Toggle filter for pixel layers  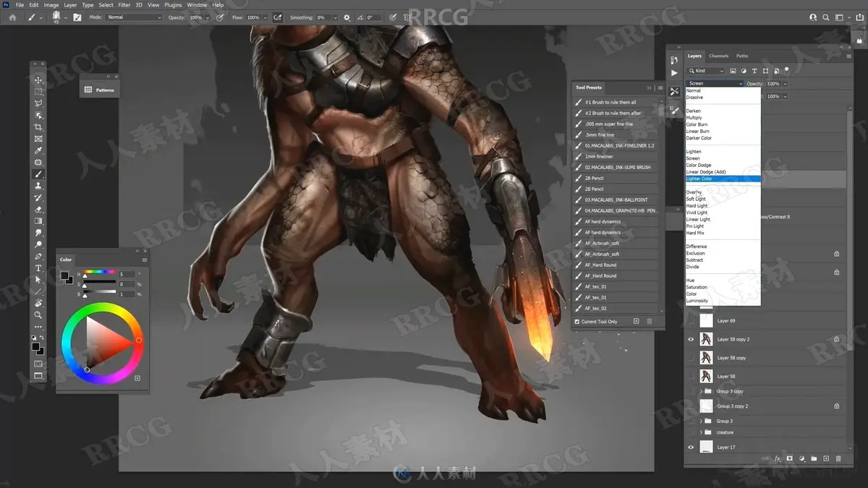pyautogui.click(x=733, y=71)
